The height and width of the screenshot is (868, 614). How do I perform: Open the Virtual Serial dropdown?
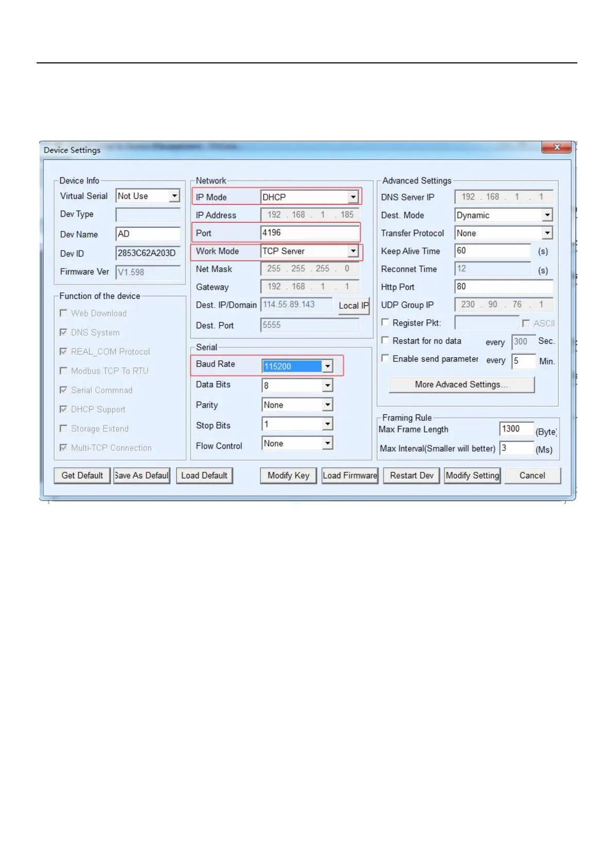point(175,196)
